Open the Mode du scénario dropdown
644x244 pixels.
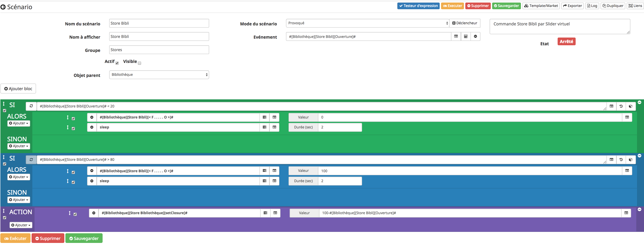[368, 23]
